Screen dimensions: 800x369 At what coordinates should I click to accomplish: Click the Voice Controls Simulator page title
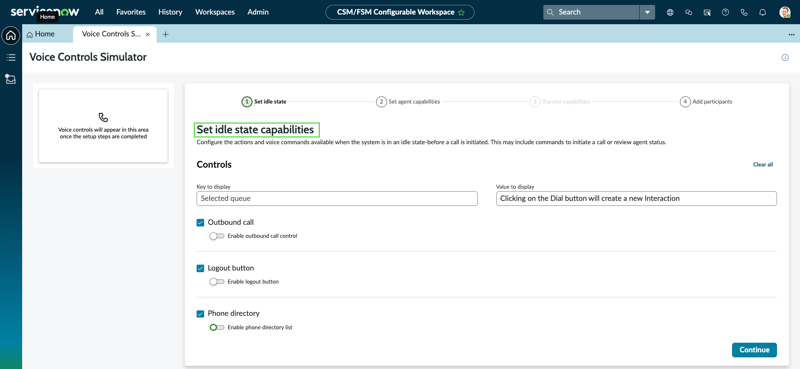pyautogui.click(x=88, y=57)
